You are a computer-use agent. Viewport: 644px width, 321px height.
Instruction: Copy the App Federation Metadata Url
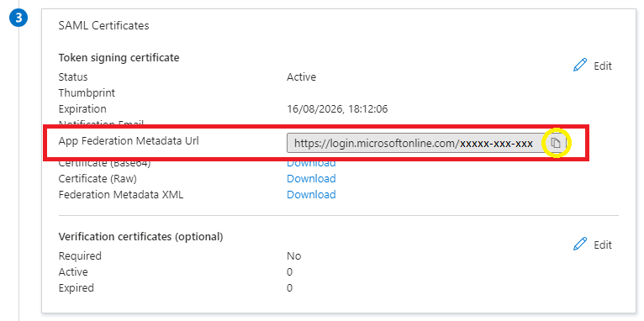click(556, 143)
